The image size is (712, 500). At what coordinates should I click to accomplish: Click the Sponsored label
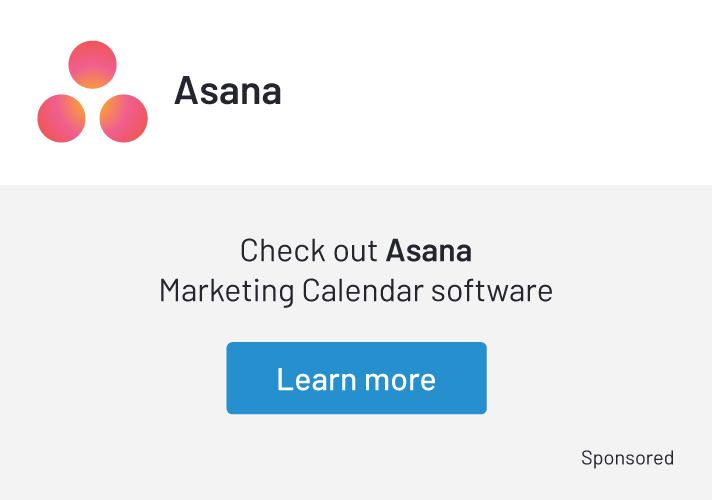[627, 458]
